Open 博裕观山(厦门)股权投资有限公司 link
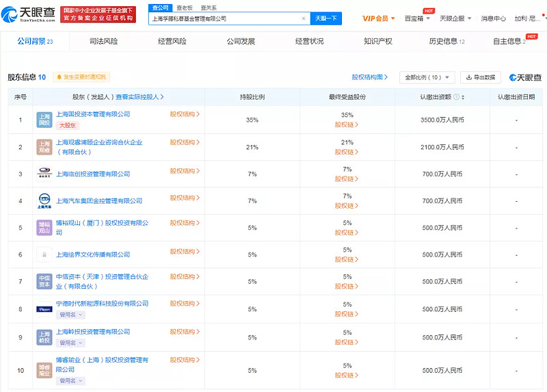 pyautogui.click(x=102, y=228)
